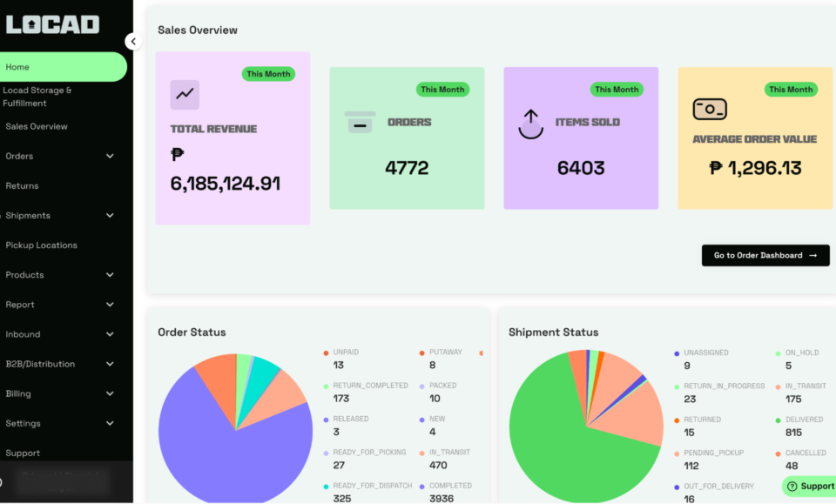Expand the Shipments submenu
The image size is (836, 504).
coord(110,216)
